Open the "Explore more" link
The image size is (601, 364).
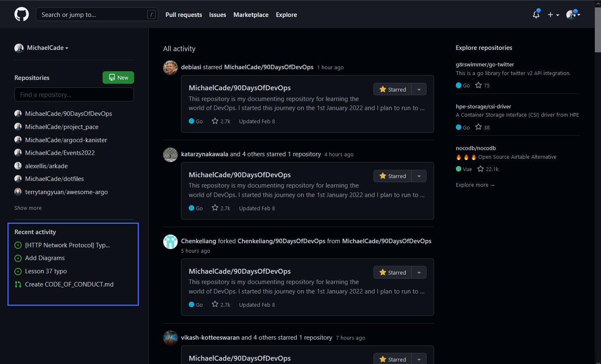pyautogui.click(x=475, y=185)
